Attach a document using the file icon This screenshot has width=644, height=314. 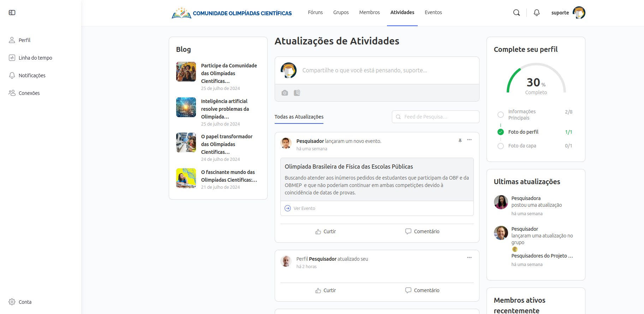[297, 93]
